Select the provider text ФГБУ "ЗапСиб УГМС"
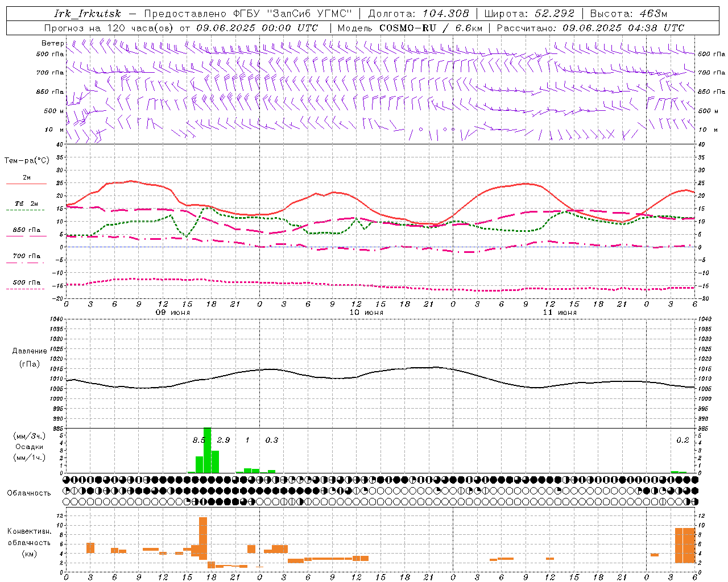 tap(293, 14)
